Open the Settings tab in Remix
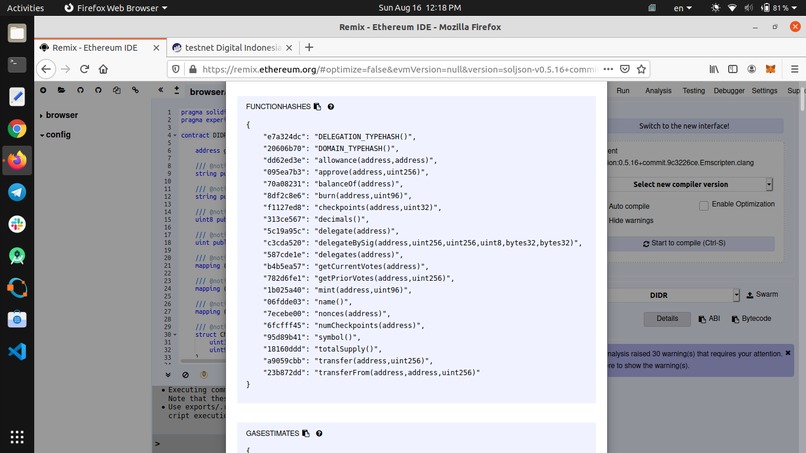Image resolution: width=806 pixels, height=453 pixels. click(764, 90)
